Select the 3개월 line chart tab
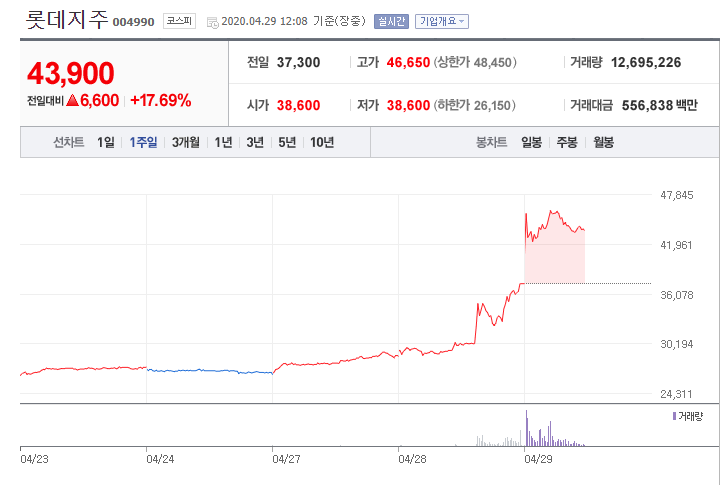The height and width of the screenshot is (485, 720). (x=186, y=142)
